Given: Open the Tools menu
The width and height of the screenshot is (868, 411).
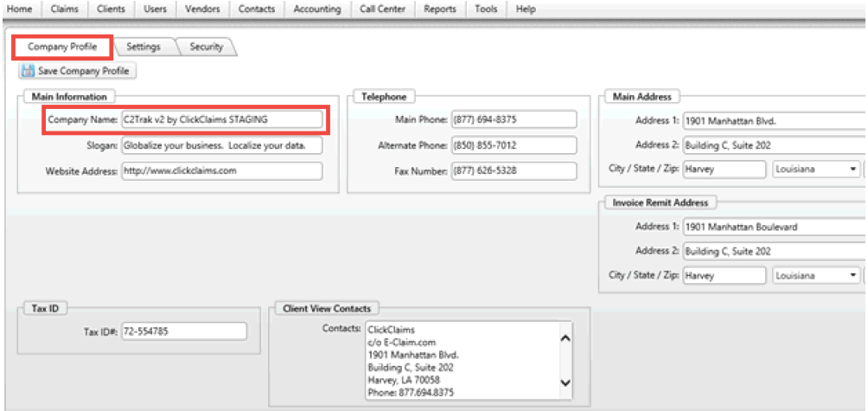Looking at the screenshot, I should [x=486, y=9].
